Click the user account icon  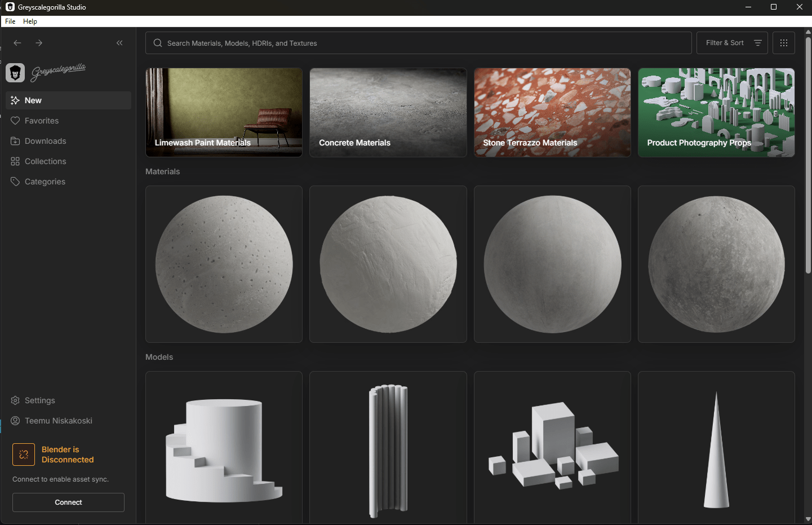tap(15, 421)
